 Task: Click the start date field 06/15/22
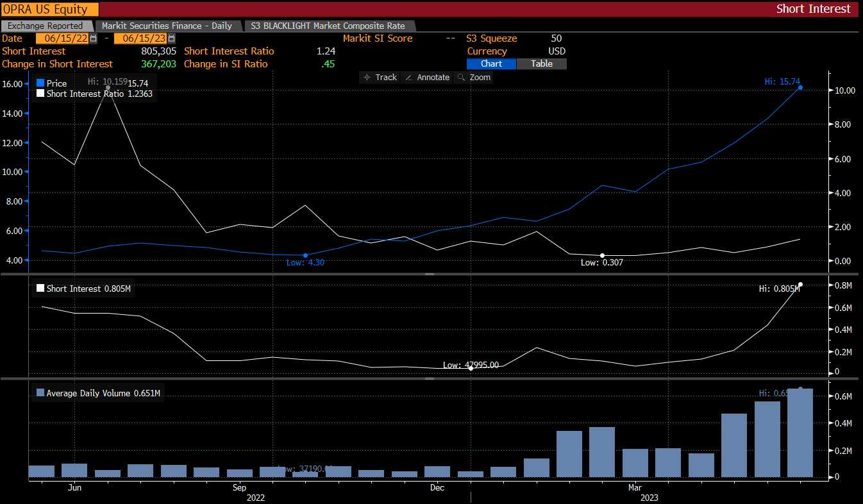[62, 38]
